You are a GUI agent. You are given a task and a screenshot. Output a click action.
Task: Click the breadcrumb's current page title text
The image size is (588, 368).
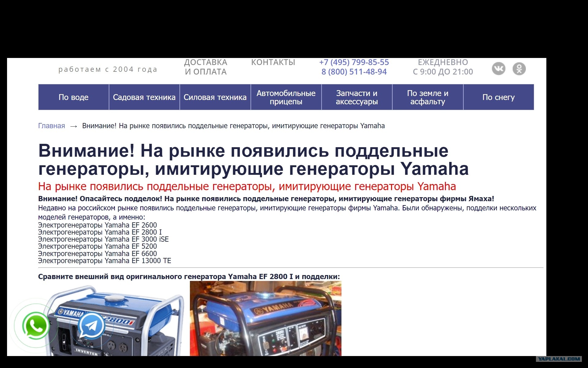(233, 126)
